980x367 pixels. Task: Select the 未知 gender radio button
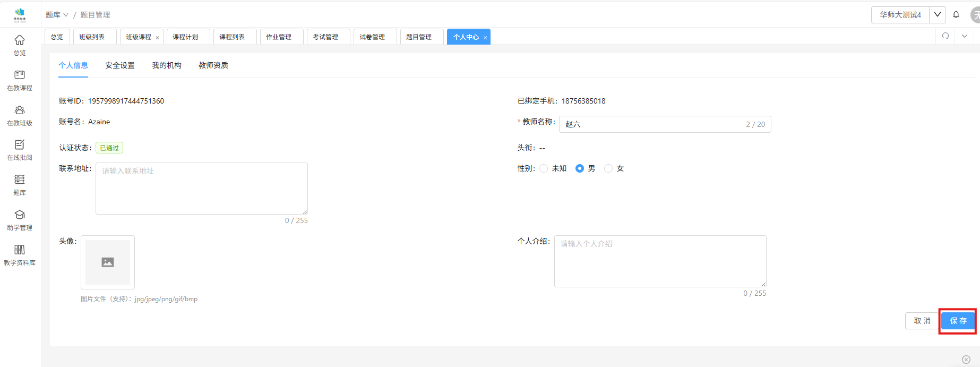(544, 168)
